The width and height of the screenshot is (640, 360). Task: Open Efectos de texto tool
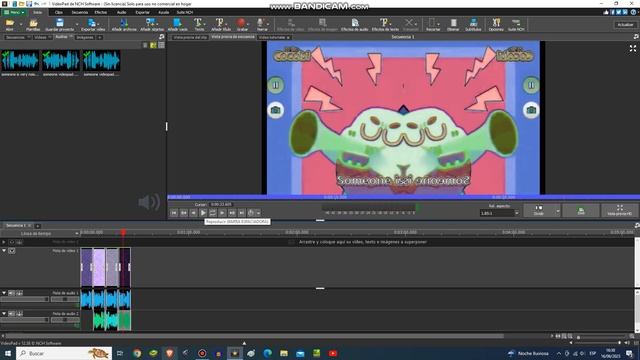tap(385, 24)
